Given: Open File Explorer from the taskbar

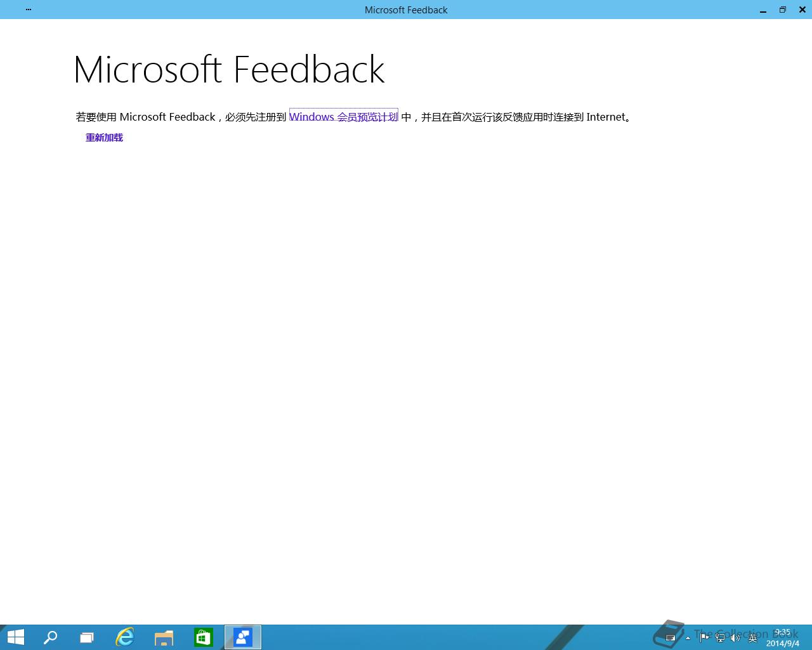Looking at the screenshot, I should point(164,637).
